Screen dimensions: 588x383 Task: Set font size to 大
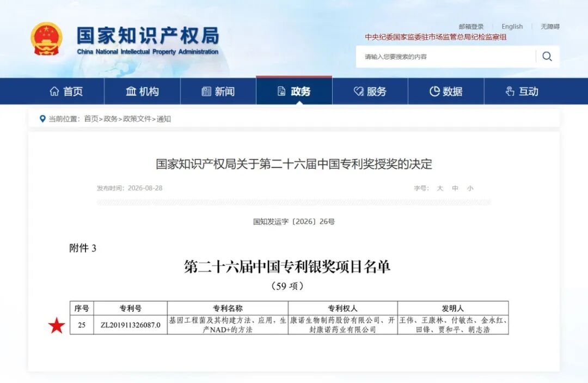[x=440, y=188]
